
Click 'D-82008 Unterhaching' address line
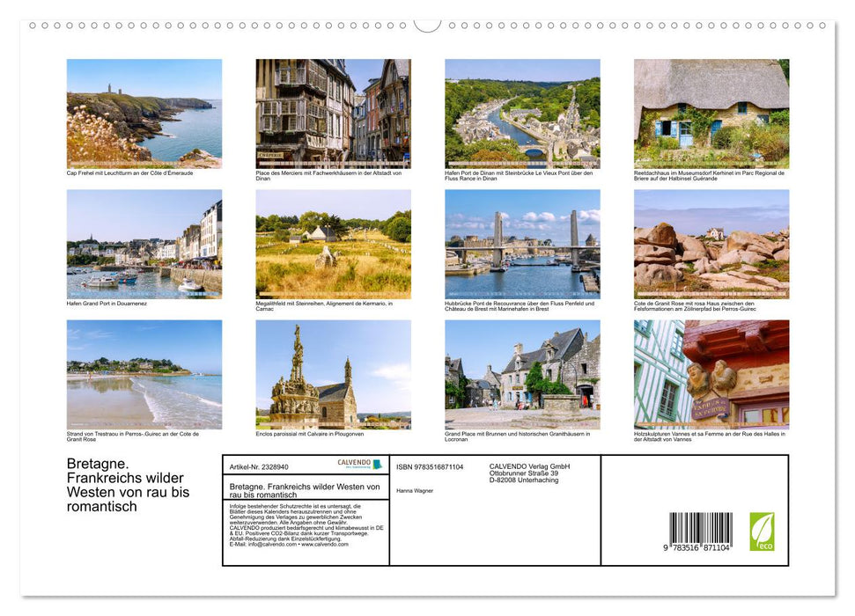point(523,480)
